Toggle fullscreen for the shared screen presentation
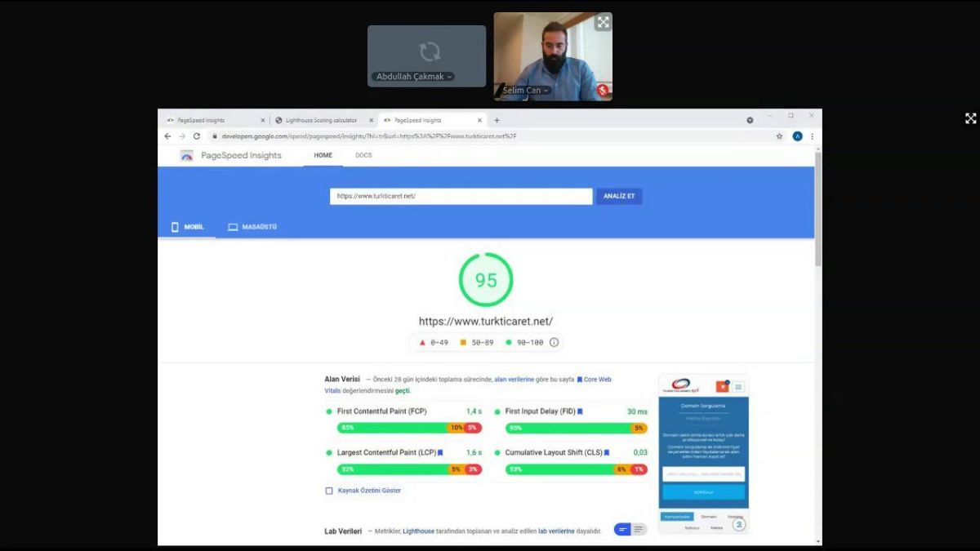 pos(970,118)
